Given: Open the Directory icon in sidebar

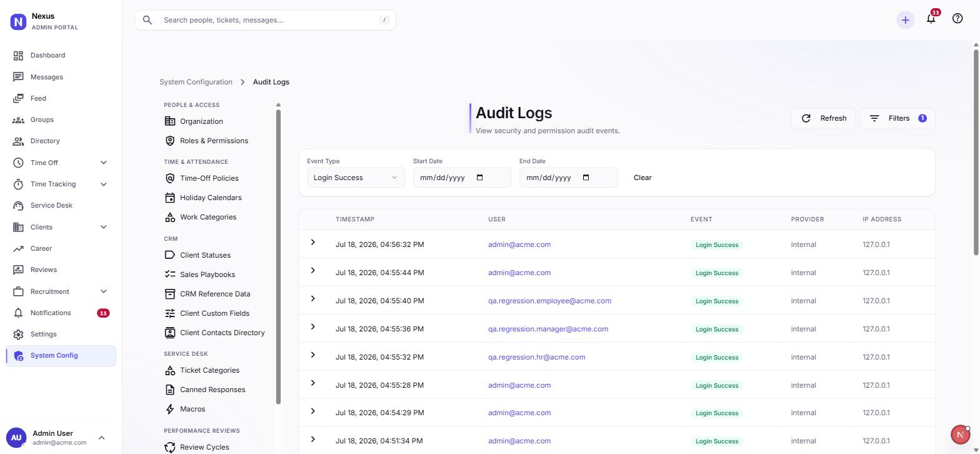Looking at the screenshot, I should 18,141.
